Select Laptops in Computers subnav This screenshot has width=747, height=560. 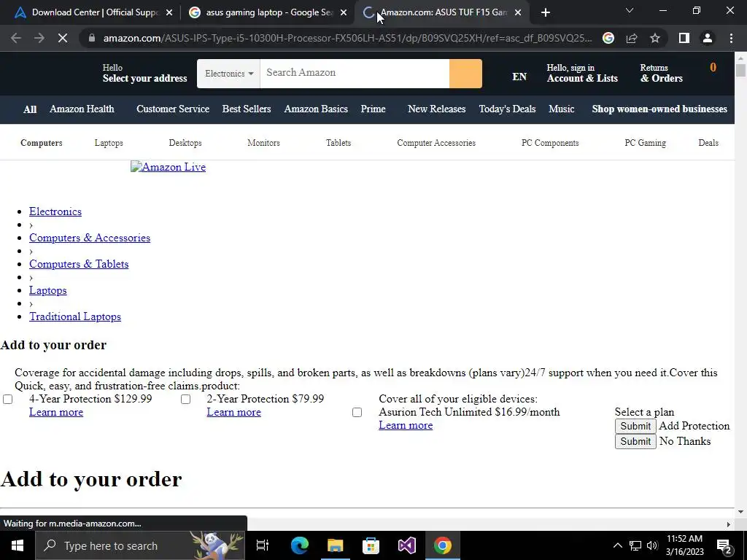point(109,143)
